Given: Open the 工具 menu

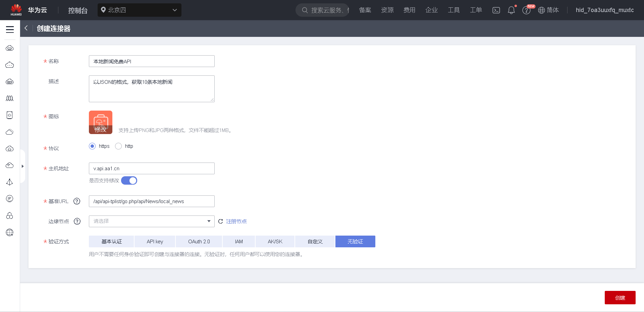Looking at the screenshot, I should (x=453, y=10).
